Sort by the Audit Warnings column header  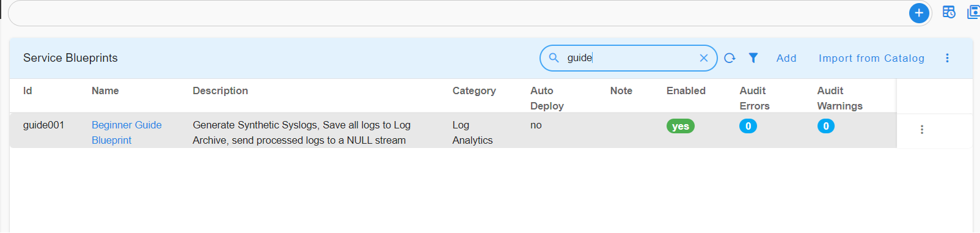pyautogui.click(x=840, y=98)
